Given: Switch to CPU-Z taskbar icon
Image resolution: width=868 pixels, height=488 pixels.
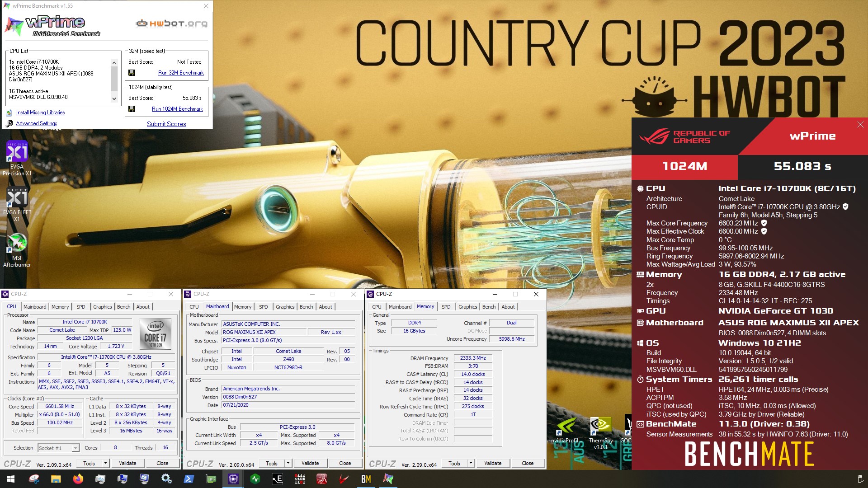Looking at the screenshot, I should click(x=233, y=479).
